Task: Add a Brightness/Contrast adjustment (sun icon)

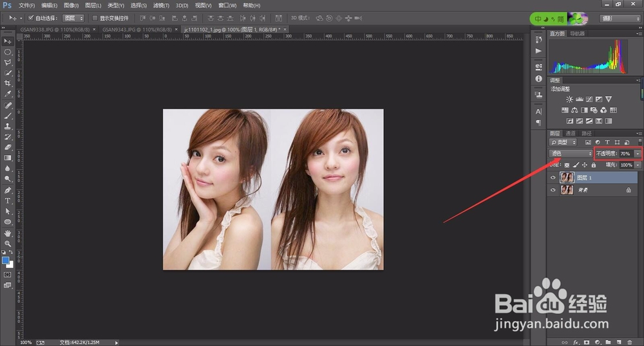Action: pyautogui.click(x=569, y=99)
